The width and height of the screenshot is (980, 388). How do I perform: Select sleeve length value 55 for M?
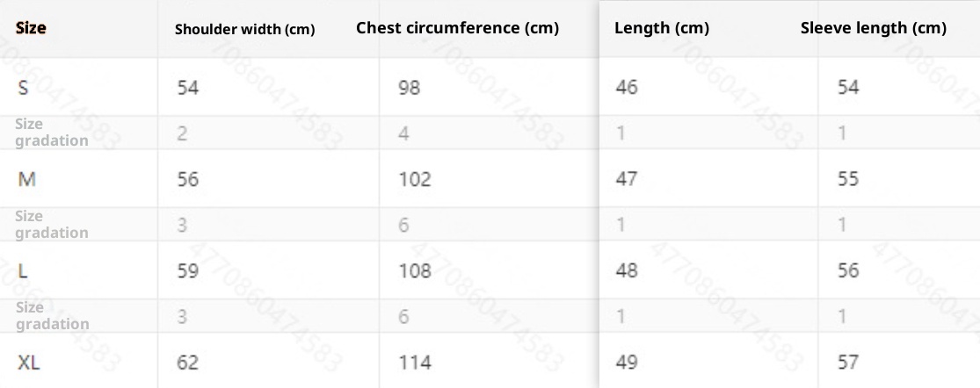click(848, 179)
